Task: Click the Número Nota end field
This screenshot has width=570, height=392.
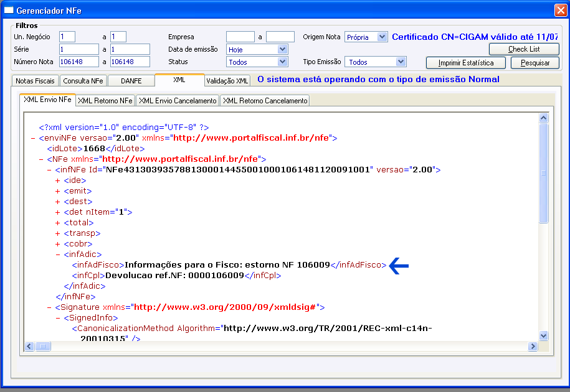Action: (x=130, y=62)
